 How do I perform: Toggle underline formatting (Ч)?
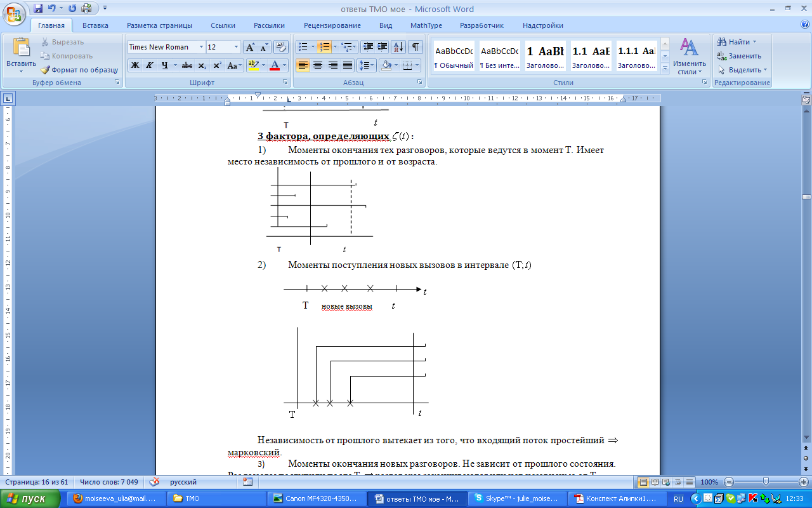pos(164,65)
